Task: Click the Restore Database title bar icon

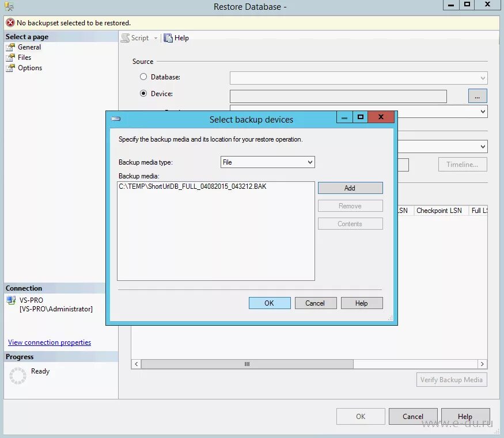Action: (x=9, y=6)
